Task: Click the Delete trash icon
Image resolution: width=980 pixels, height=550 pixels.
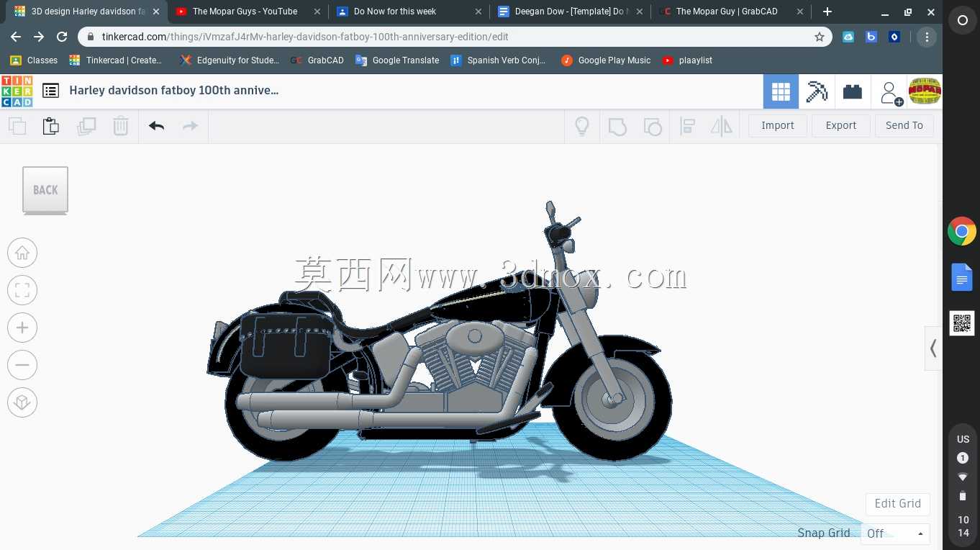Action: click(x=121, y=126)
